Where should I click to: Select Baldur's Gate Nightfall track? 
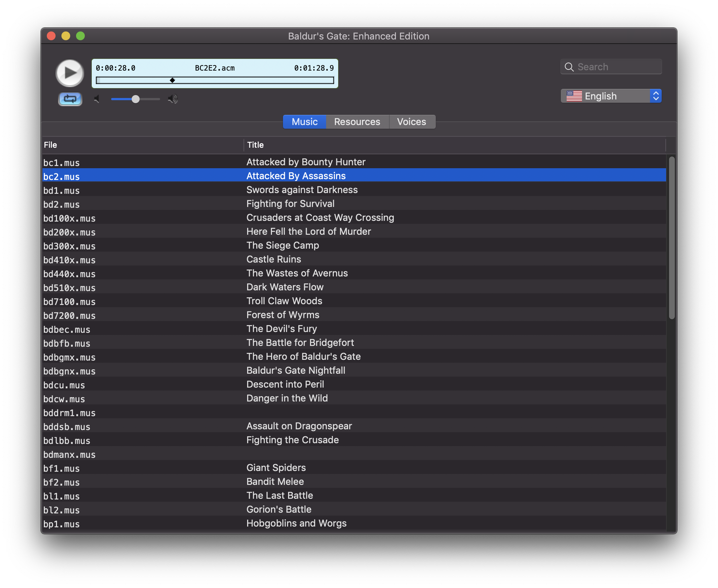[x=354, y=370]
